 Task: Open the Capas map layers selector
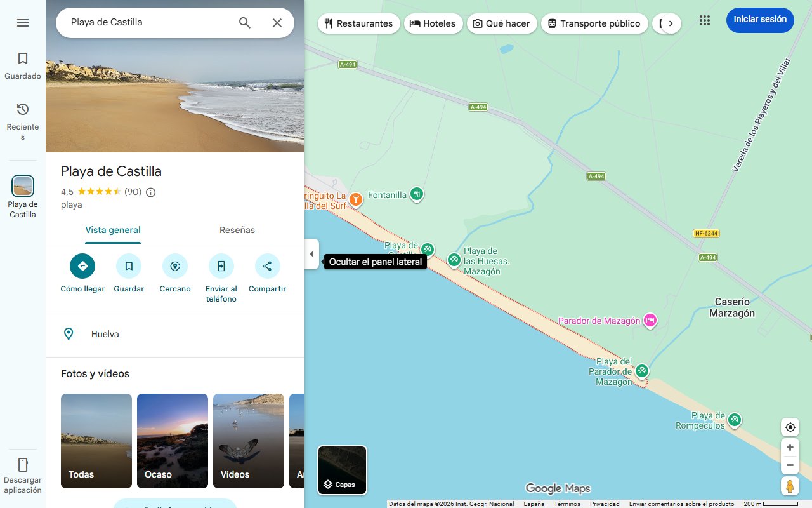[342, 470]
